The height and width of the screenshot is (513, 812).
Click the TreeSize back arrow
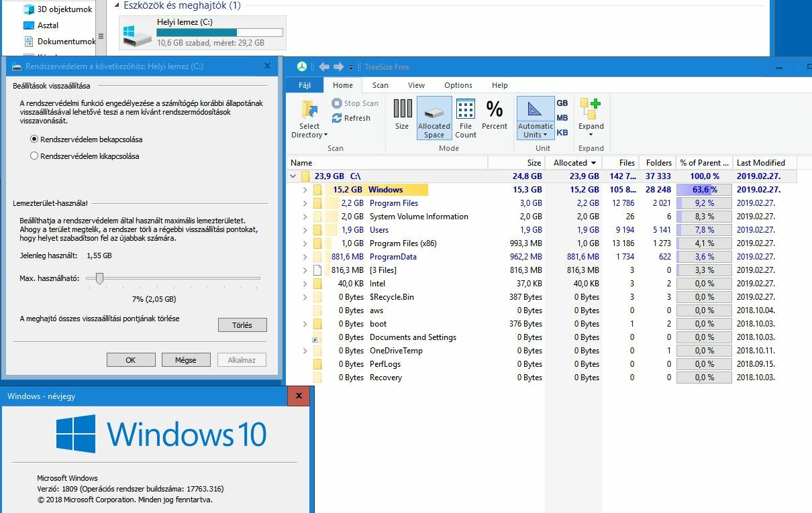[324, 66]
